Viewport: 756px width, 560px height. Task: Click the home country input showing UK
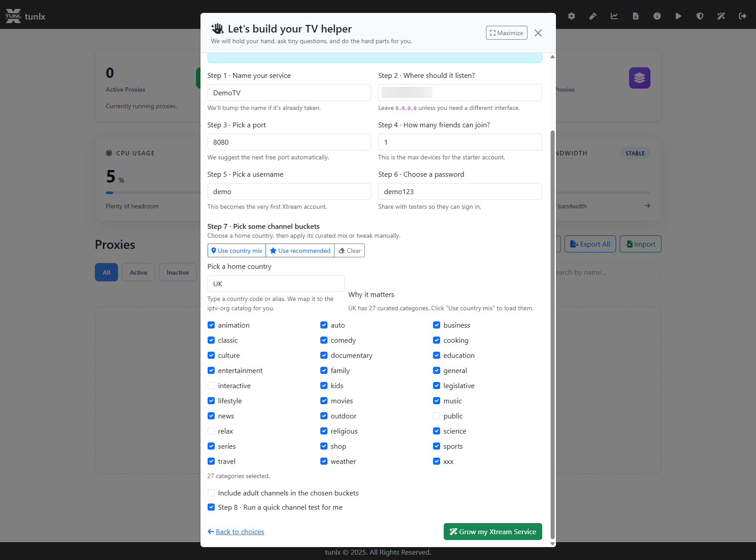276,283
